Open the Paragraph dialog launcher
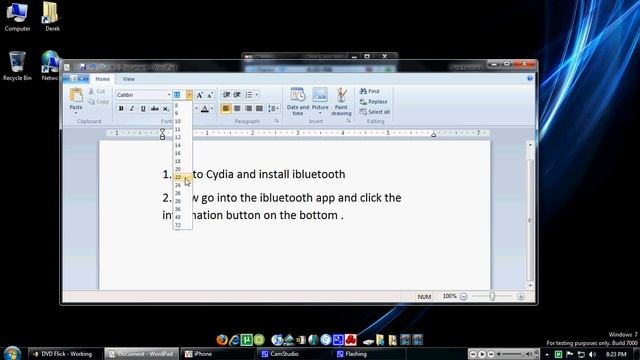This screenshot has height=360, width=640. pos(276,121)
